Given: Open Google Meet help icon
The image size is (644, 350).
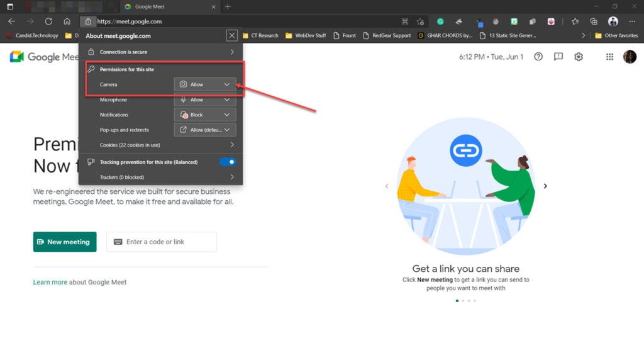Looking at the screenshot, I should tap(538, 57).
